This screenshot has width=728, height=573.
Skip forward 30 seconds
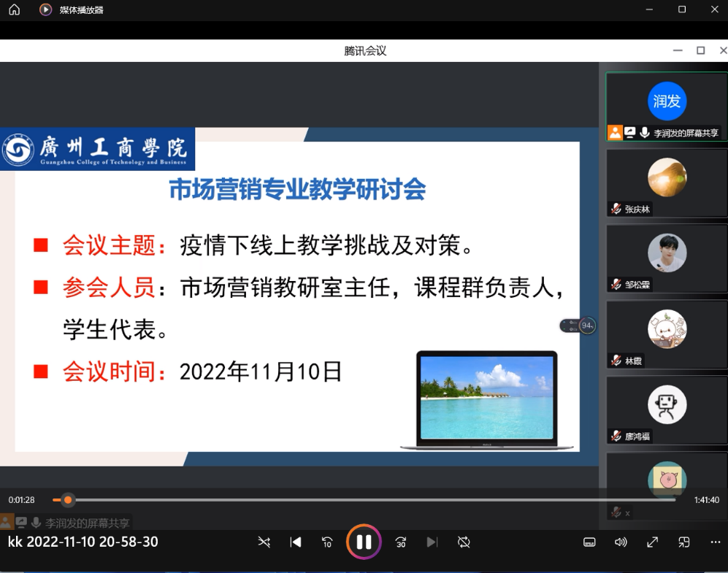(400, 542)
